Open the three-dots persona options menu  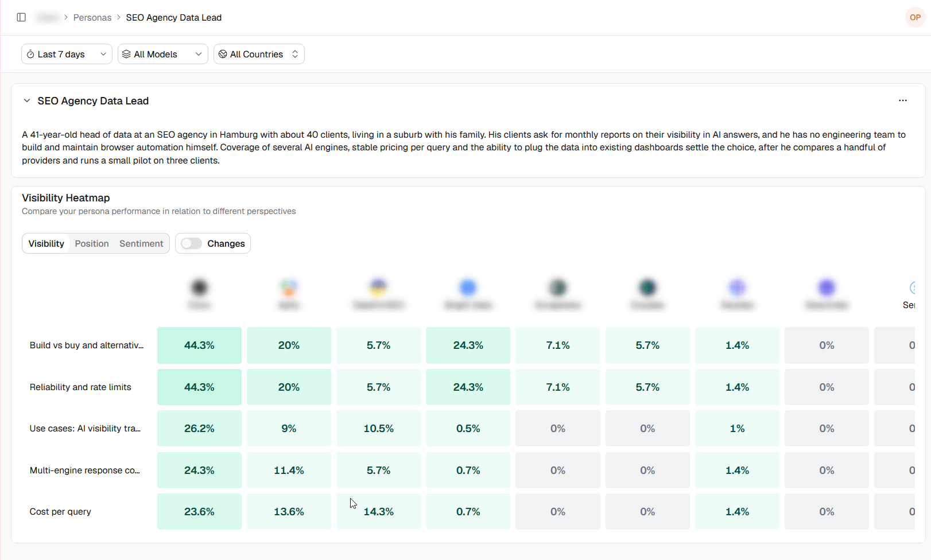pos(903,100)
